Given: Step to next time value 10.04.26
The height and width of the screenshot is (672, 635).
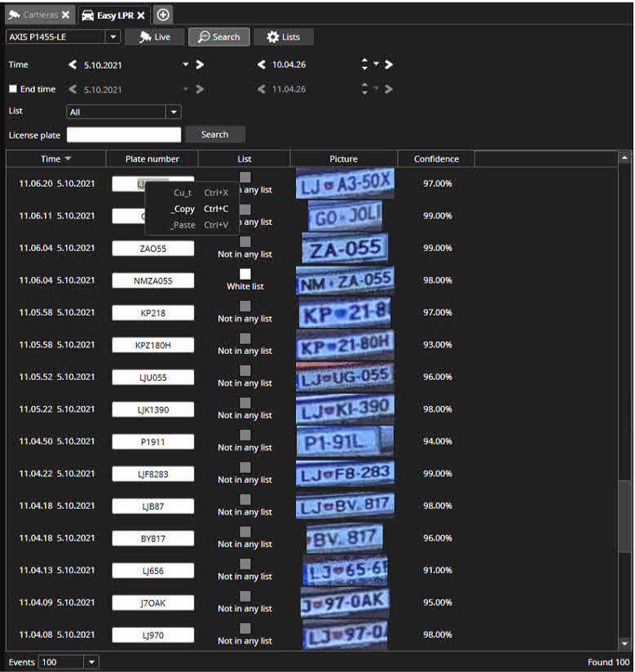Looking at the screenshot, I should point(389,64).
